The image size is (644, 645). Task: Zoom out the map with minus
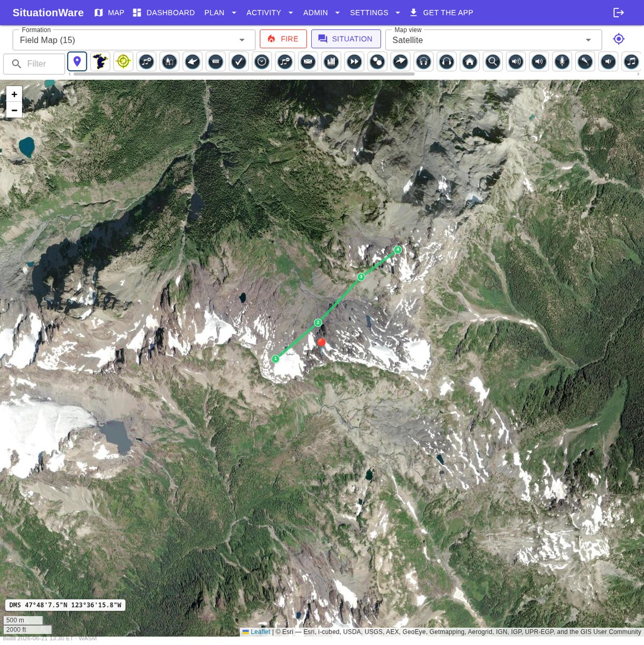(14, 110)
